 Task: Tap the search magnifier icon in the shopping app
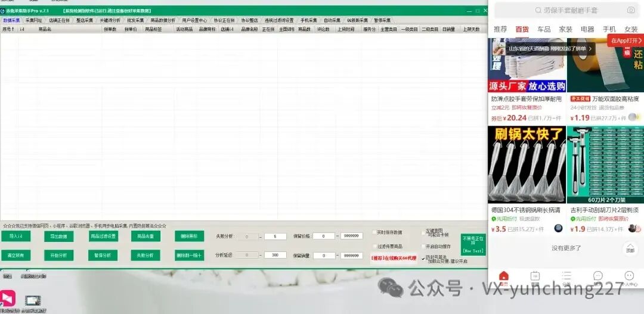tap(538, 10)
